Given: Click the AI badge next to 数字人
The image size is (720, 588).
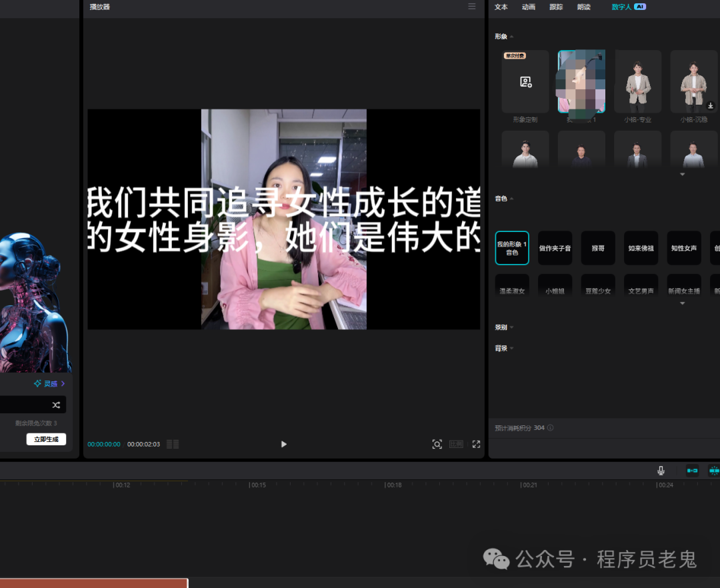Looking at the screenshot, I should point(639,7).
